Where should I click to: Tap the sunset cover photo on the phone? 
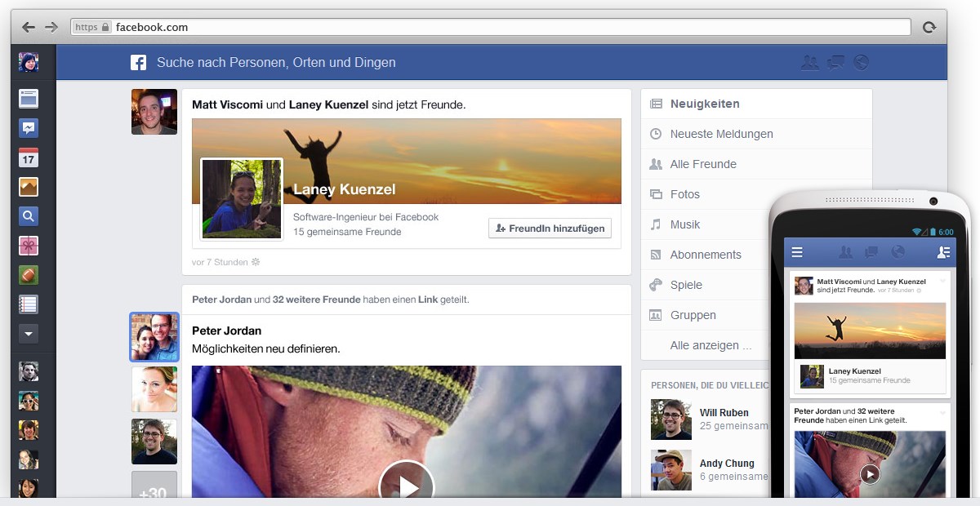pyautogui.click(x=870, y=331)
